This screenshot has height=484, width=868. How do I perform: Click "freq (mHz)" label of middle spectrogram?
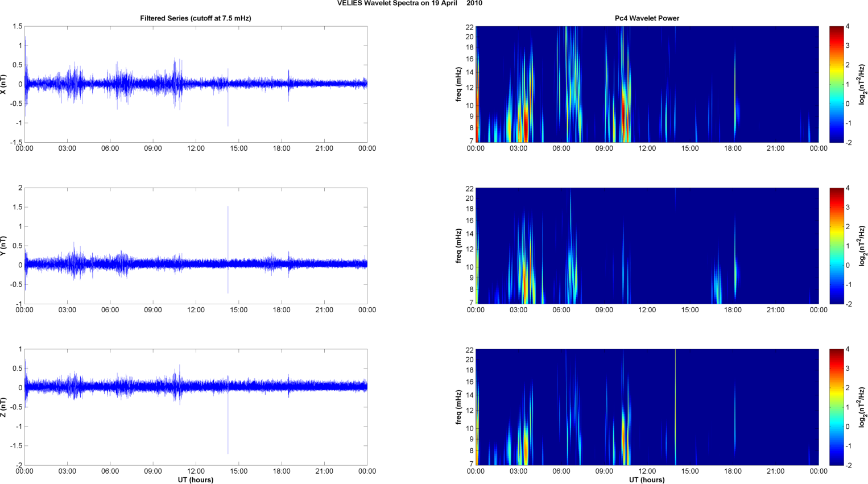(x=458, y=246)
